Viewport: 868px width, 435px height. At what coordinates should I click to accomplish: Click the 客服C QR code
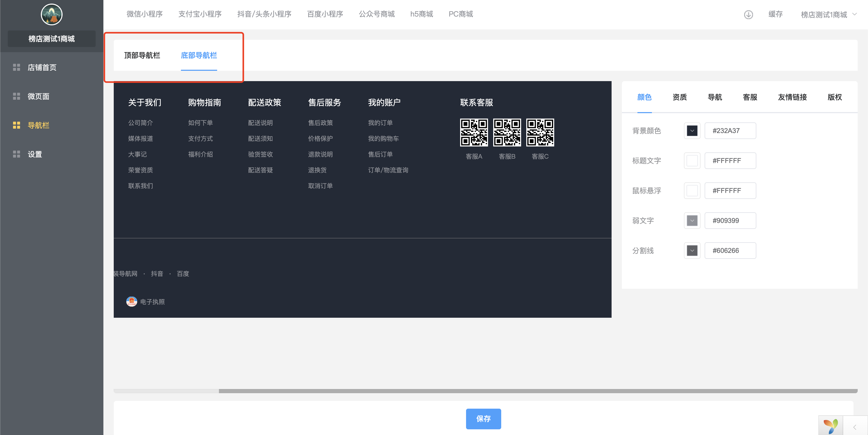coord(540,132)
